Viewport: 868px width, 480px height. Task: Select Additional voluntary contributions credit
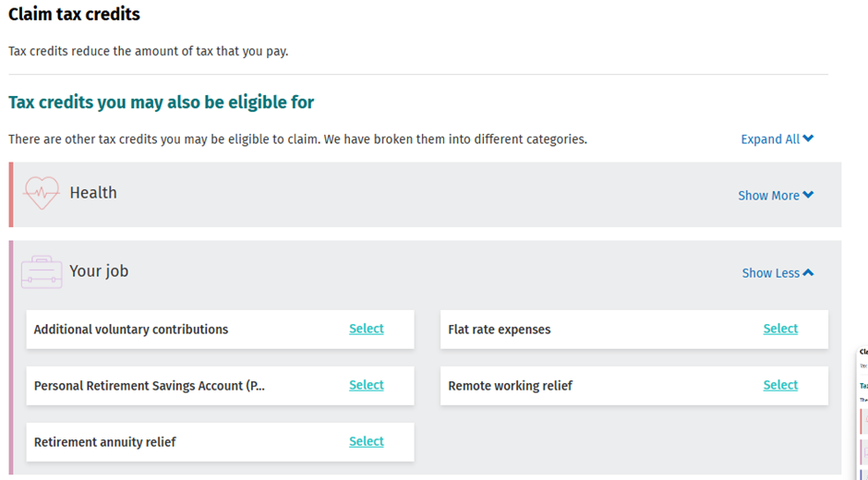coord(366,329)
